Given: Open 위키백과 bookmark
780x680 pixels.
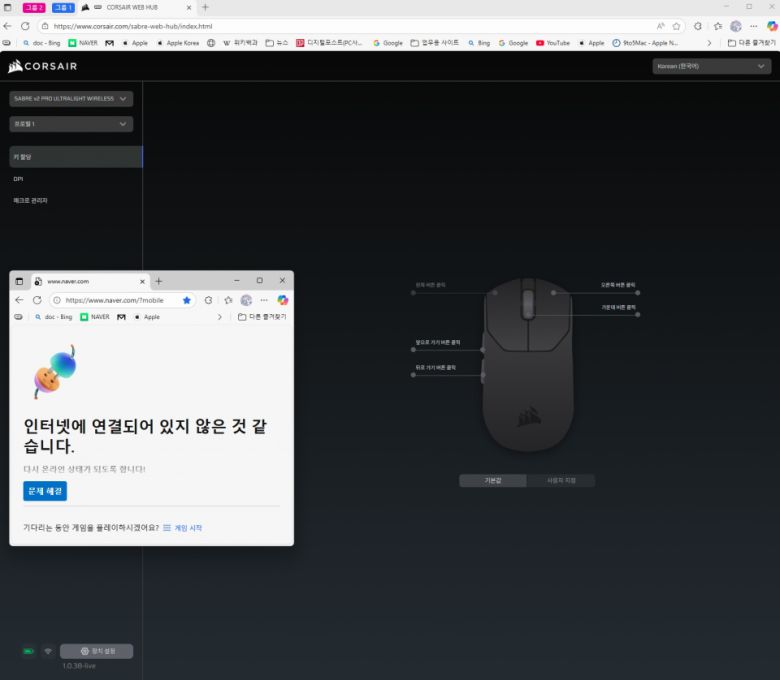Looking at the screenshot, I should click(x=240, y=43).
